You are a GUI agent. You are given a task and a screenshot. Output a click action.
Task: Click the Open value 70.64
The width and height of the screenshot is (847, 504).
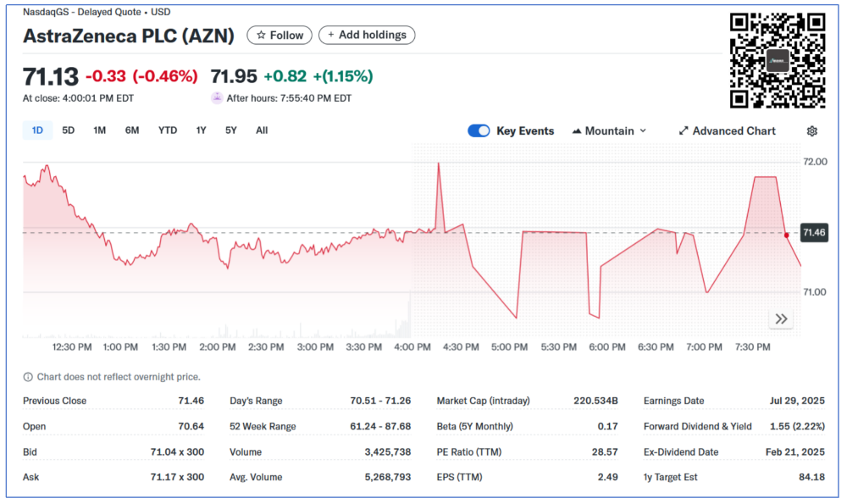point(191,426)
